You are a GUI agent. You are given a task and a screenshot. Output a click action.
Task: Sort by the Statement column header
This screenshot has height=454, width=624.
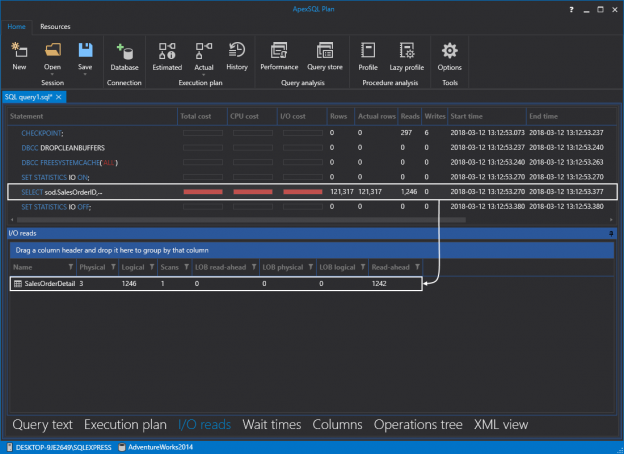92,117
